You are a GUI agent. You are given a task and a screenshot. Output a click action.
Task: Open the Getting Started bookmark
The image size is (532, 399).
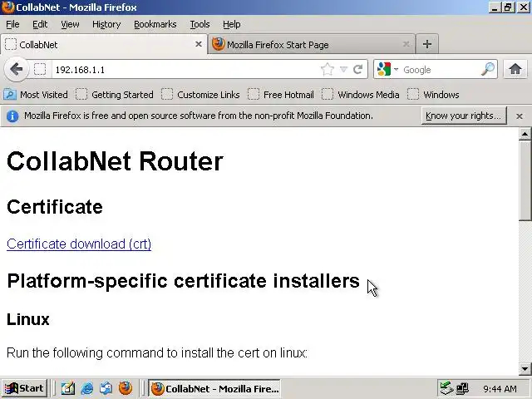pyautogui.click(x=115, y=95)
